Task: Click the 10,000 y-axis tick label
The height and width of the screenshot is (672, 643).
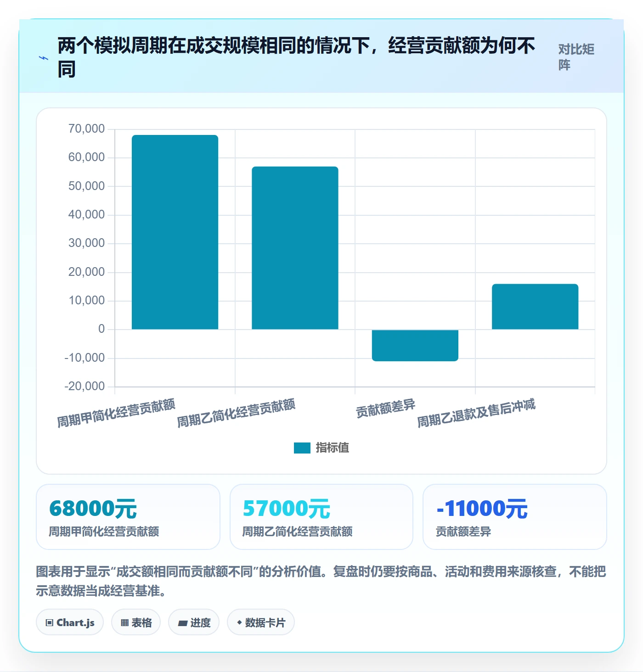Action: [x=86, y=301]
